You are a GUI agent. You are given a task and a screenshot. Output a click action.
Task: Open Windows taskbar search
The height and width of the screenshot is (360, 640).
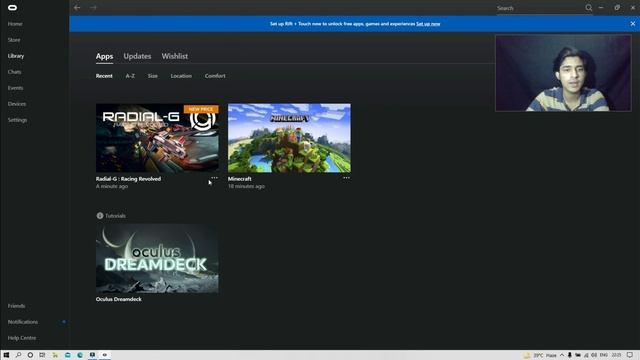click(18, 355)
